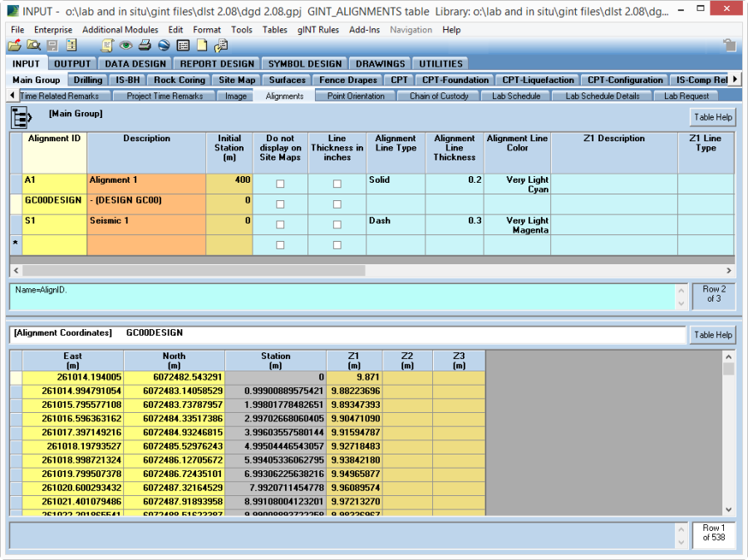Click Table Help button for Alignment Coordinates
Screen dimensions: 748x560
[x=712, y=335]
